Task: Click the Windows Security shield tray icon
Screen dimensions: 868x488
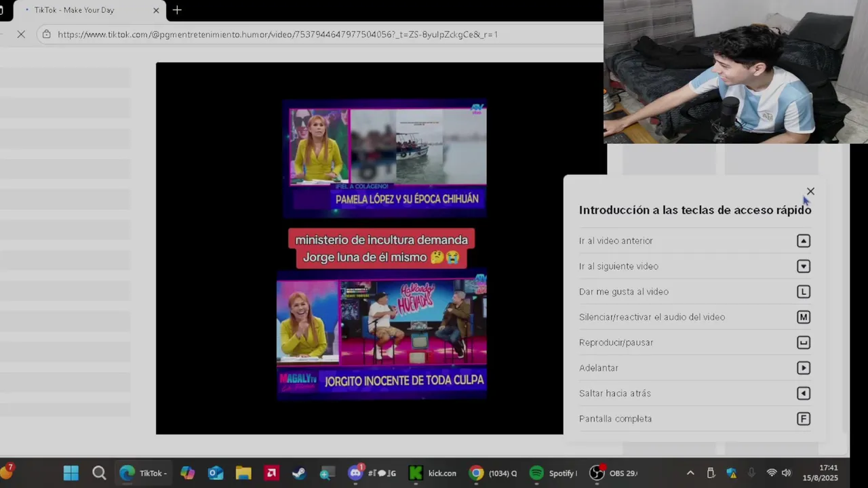Action: click(x=731, y=473)
